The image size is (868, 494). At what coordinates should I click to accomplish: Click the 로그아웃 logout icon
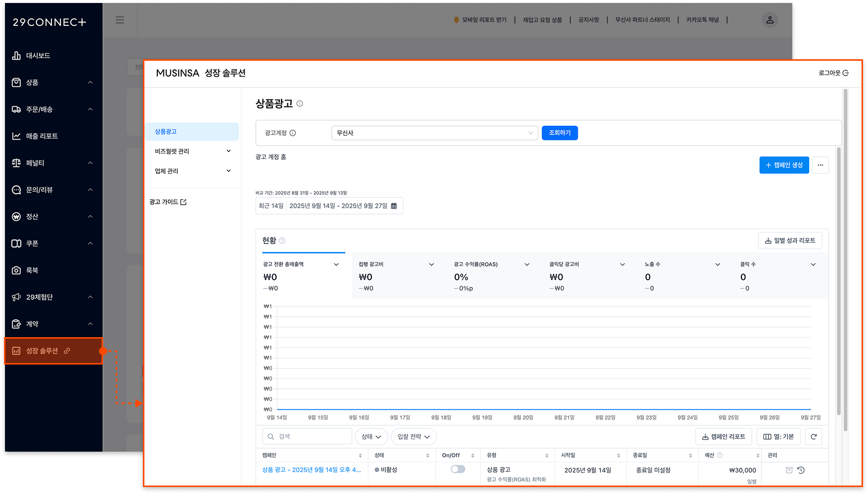pos(845,73)
